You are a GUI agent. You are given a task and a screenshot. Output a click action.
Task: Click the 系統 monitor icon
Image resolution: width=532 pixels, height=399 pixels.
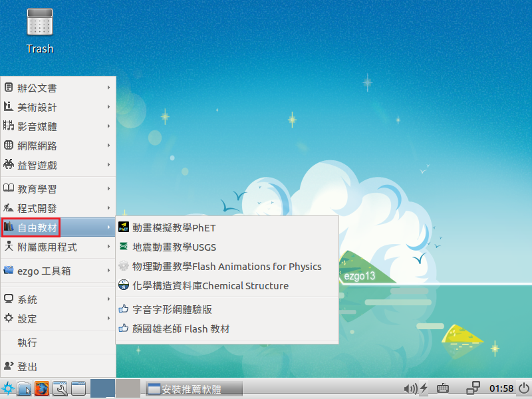[9, 299]
